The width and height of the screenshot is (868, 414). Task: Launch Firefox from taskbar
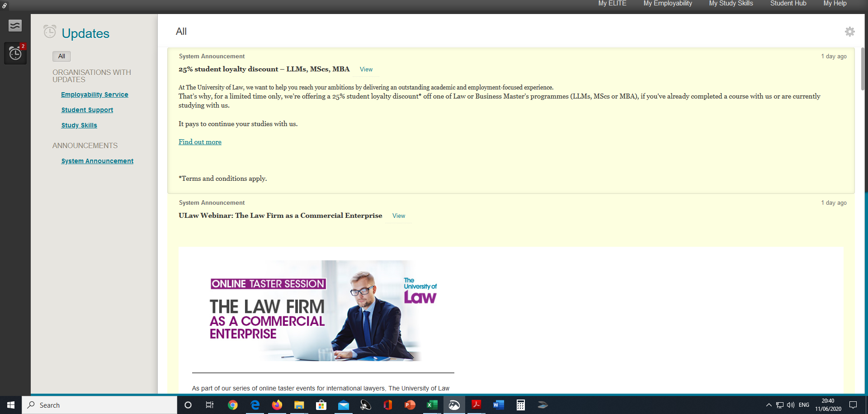(x=277, y=405)
